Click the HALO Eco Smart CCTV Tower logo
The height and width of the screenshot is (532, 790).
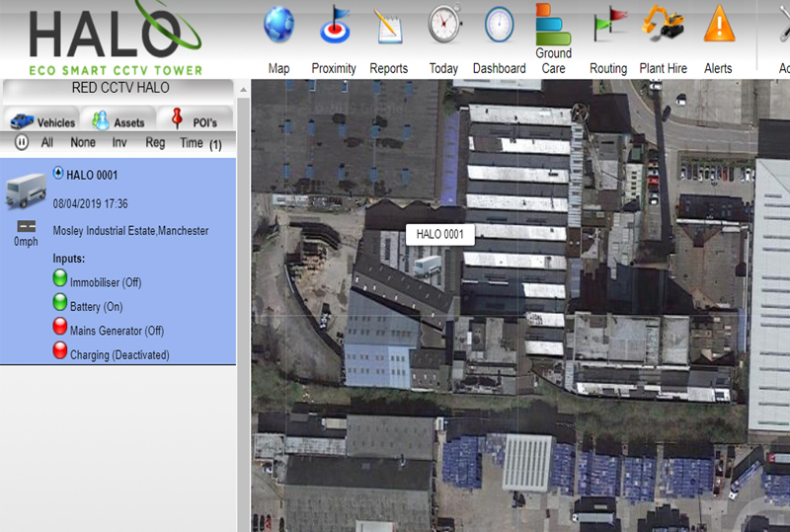[x=116, y=38]
